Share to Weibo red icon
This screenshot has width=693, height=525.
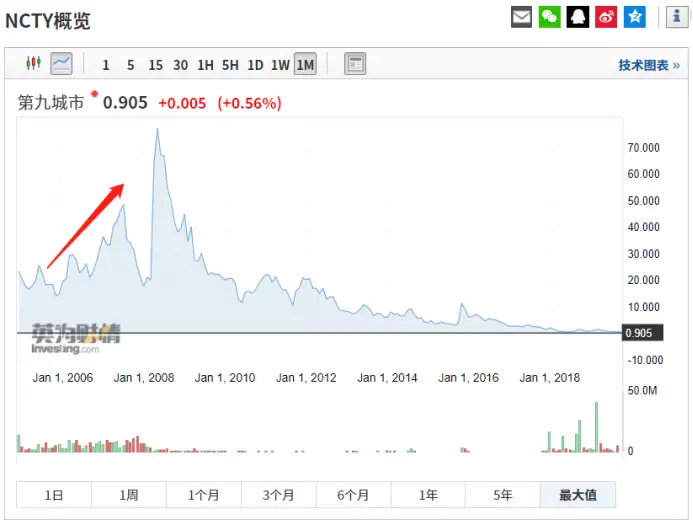coord(606,17)
